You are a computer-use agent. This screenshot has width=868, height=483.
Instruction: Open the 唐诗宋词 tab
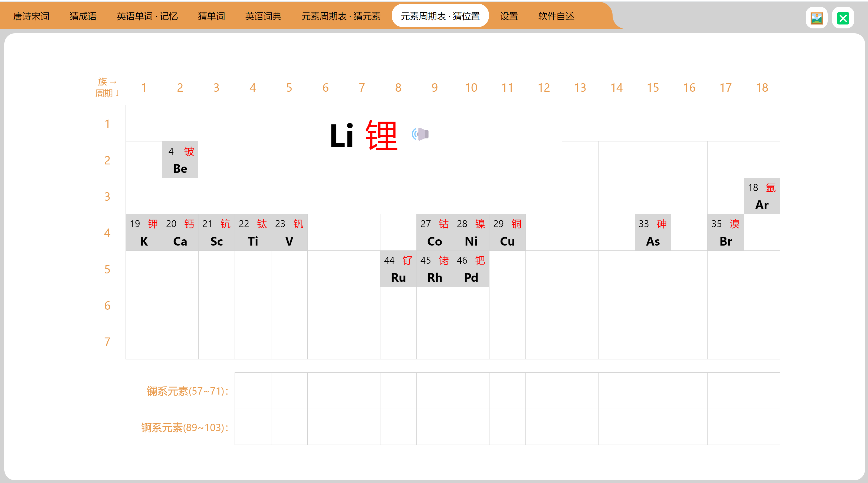point(31,16)
